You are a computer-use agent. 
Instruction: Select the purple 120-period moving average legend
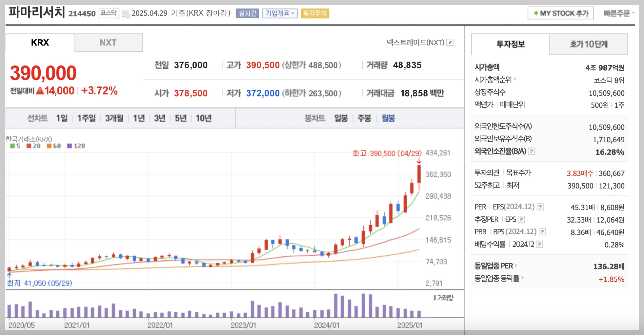pos(76,146)
